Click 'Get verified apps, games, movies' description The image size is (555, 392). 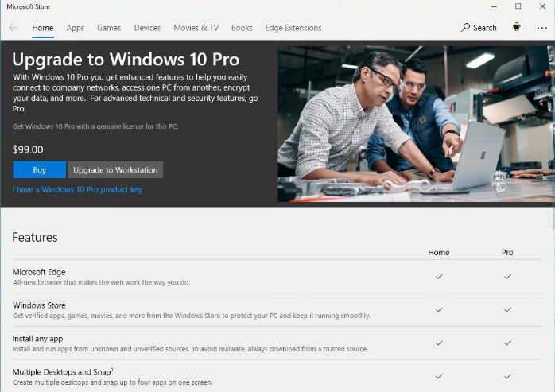click(191, 316)
